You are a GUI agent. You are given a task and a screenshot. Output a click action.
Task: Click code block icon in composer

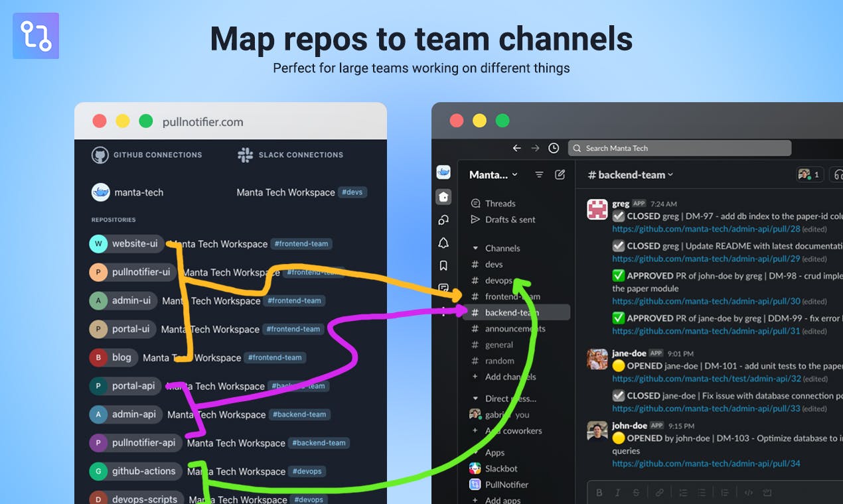767,493
